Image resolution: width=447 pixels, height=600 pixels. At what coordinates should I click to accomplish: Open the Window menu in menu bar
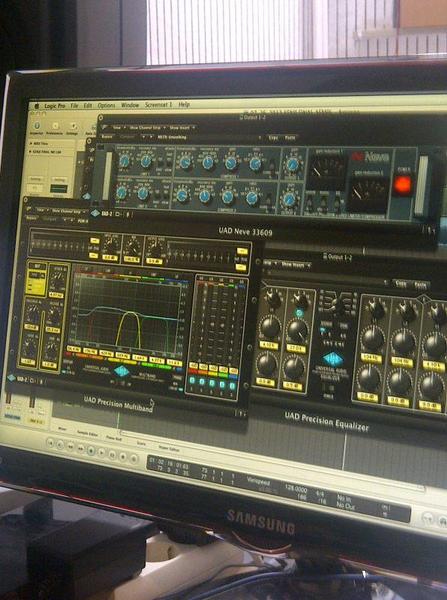point(130,105)
